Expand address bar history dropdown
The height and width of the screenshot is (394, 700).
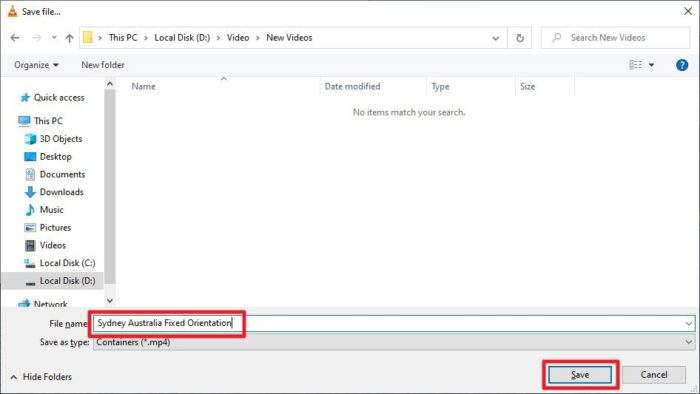pyautogui.click(x=496, y=38)
